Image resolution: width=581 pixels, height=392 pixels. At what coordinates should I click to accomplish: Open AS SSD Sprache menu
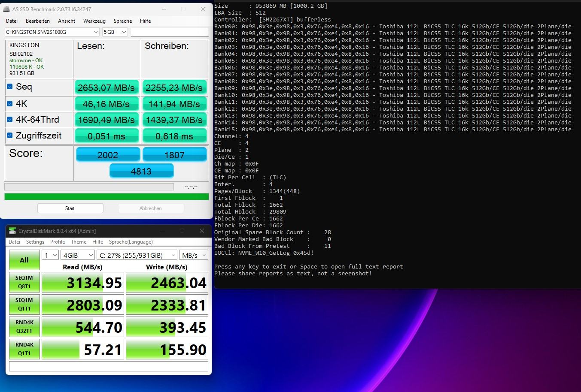pos(123,21)
